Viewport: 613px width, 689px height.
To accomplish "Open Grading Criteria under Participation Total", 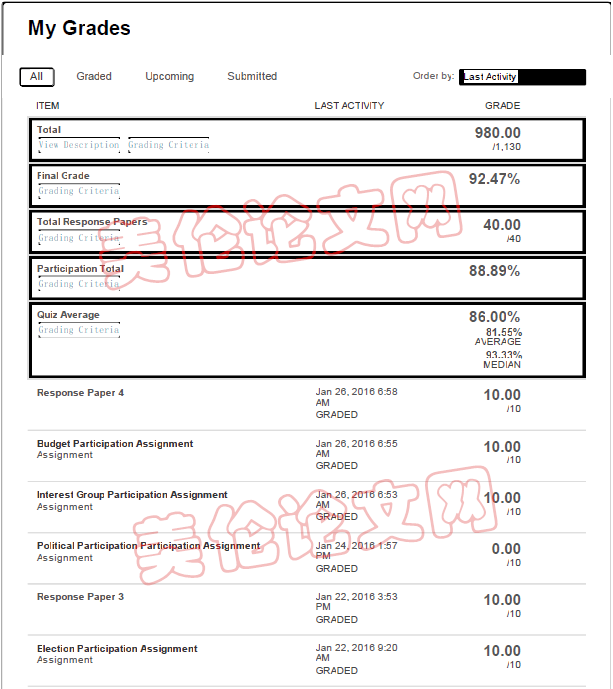I will pyautogui.click(x=79, y=284).
